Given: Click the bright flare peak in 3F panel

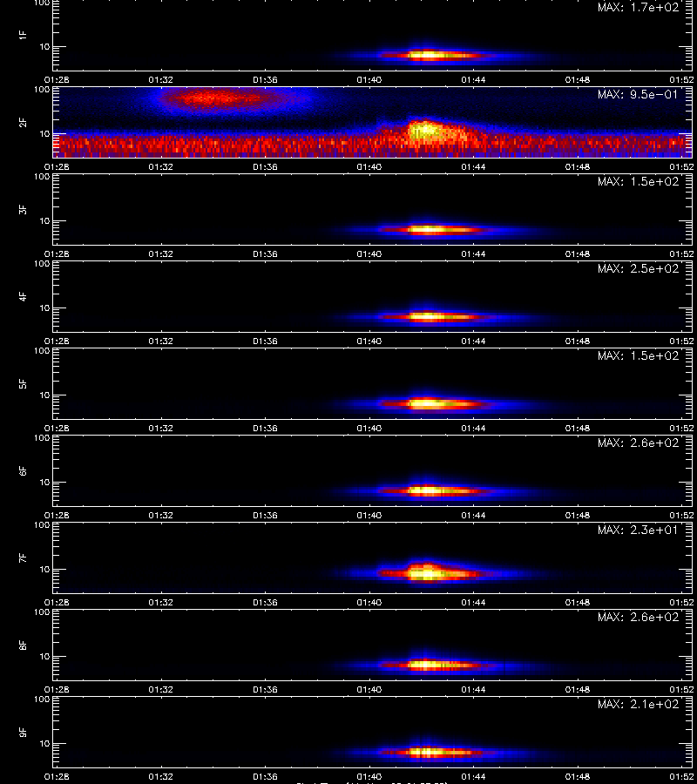Looking at the screenshot, I should tap(428, 230).
